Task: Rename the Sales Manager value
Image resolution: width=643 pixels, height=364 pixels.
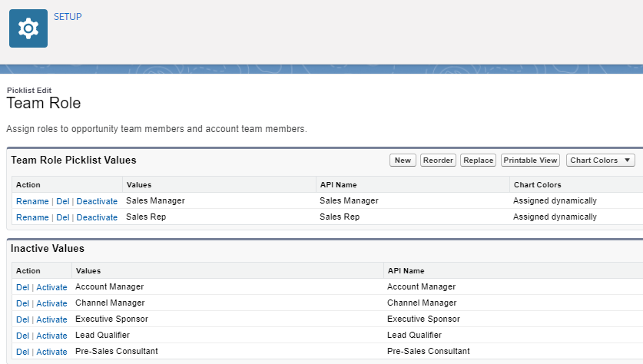Action: (x=32, y=201)
